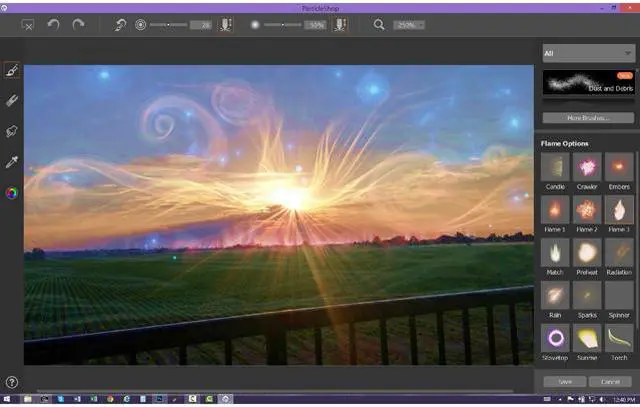
Task: Choose the Embers flame brush
Action: (619, 167)
